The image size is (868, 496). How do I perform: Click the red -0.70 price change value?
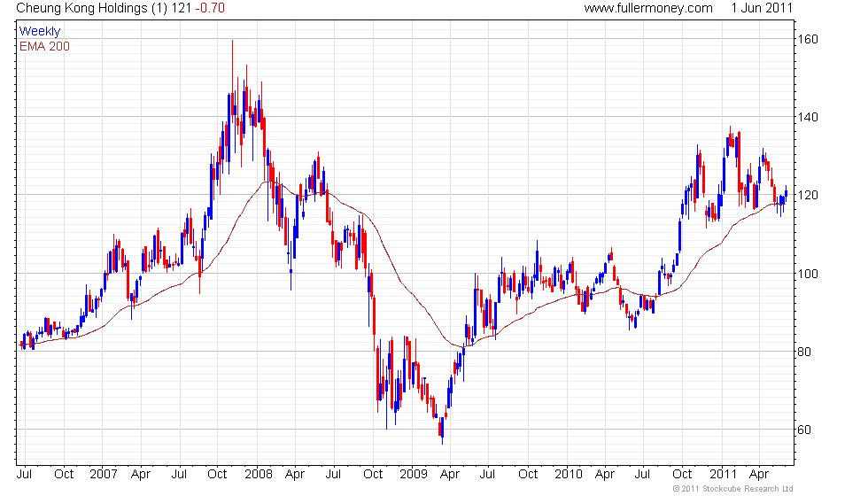point(210,8)
